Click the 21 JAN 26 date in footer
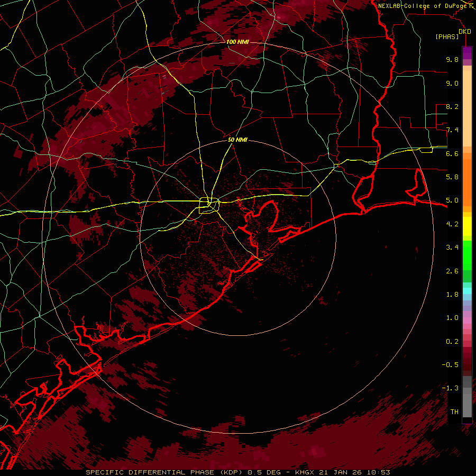476x476 pixels. (341, 472)
